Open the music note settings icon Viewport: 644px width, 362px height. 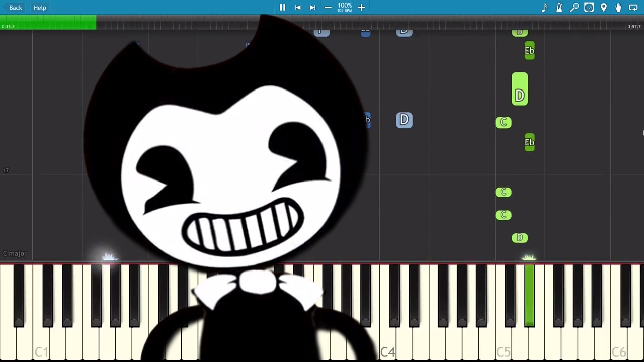click(544, 8)
